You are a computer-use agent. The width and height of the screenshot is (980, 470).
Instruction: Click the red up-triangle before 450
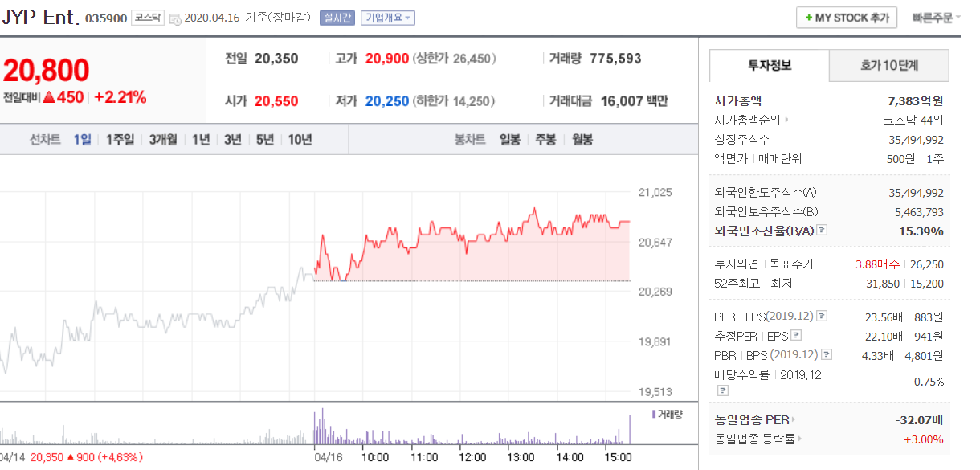49,97
